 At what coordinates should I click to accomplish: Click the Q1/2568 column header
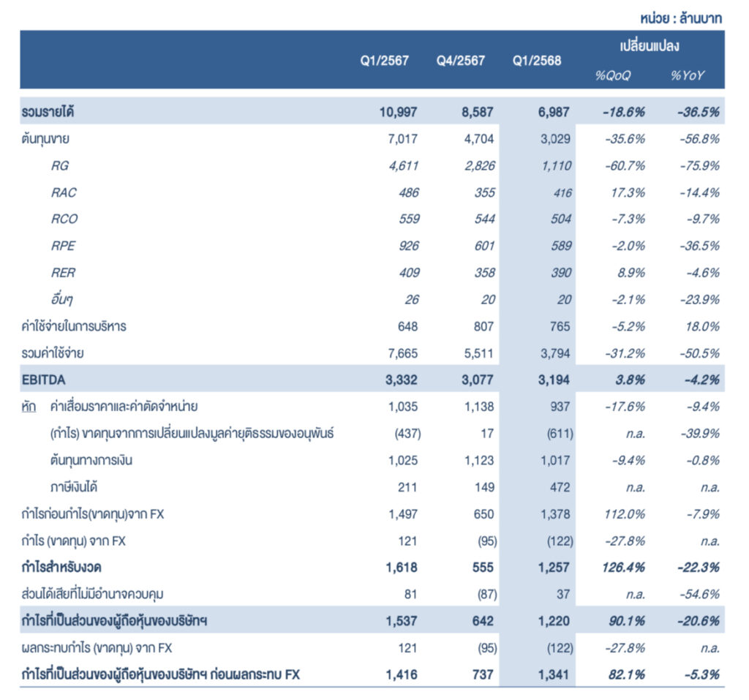537,61
